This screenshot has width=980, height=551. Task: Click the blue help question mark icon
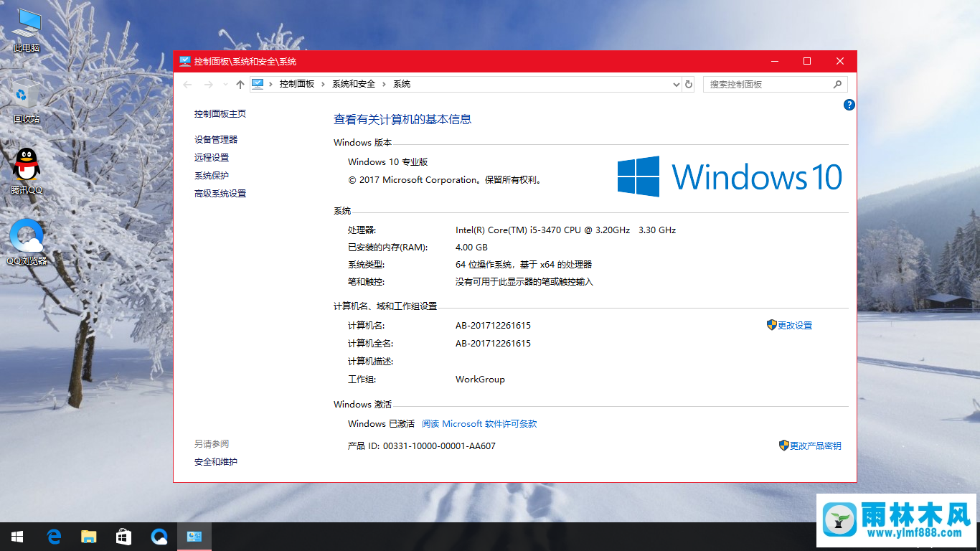(x=849, y=105)
